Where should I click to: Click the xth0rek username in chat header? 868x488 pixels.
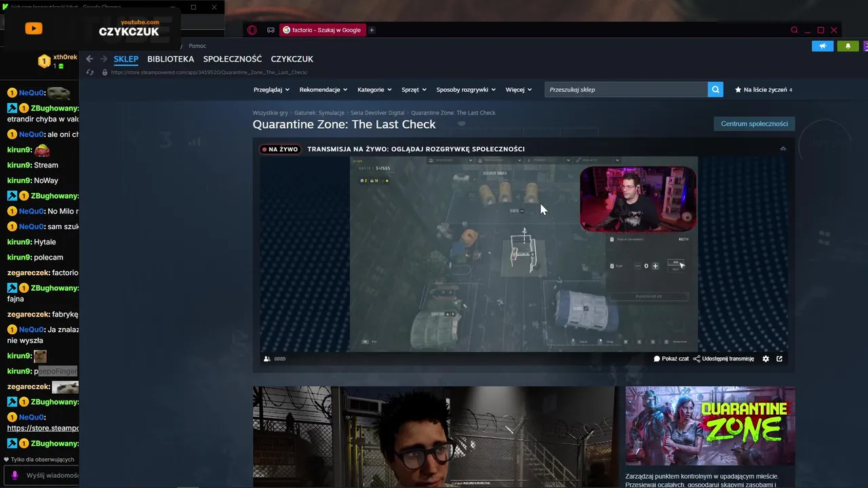(x=65, y=57)
